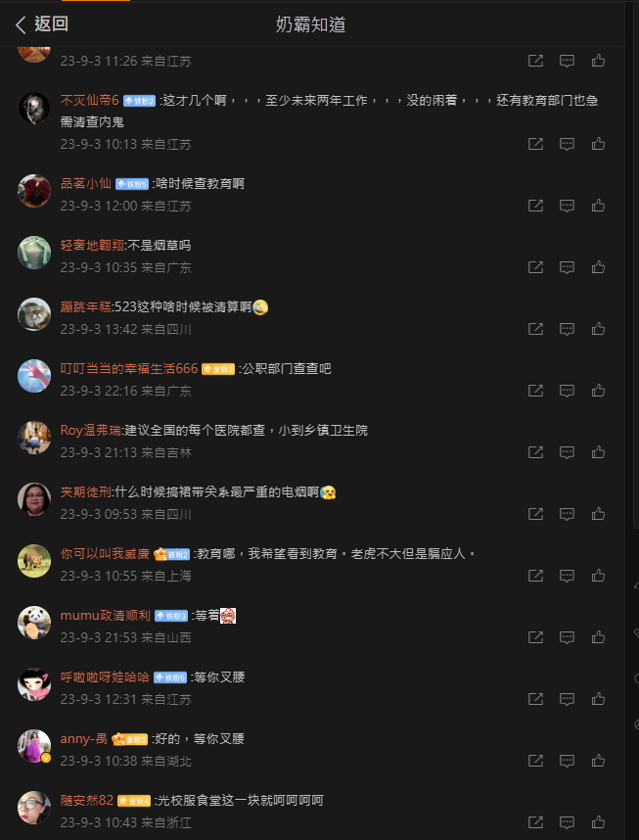Reply to anny-禺's comment
This screenshot has width=639, height=840.
click(567, 760)
